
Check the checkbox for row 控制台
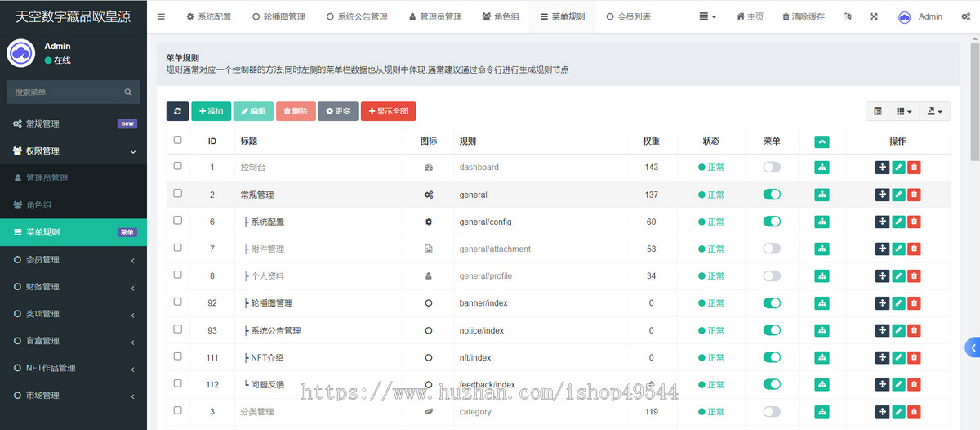(178, 166)
